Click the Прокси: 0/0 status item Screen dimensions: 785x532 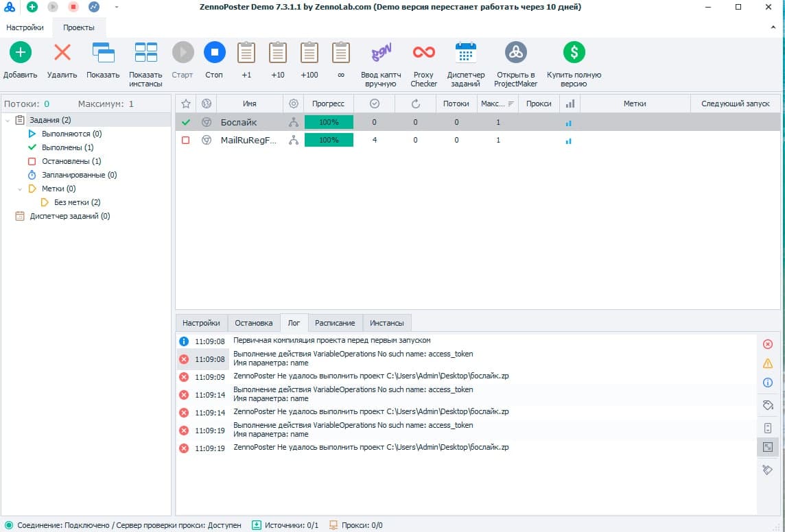point(356,525)
